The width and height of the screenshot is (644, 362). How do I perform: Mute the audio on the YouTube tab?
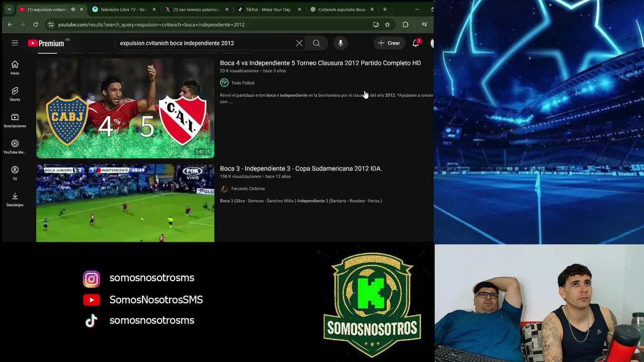(x=73, y=9)
